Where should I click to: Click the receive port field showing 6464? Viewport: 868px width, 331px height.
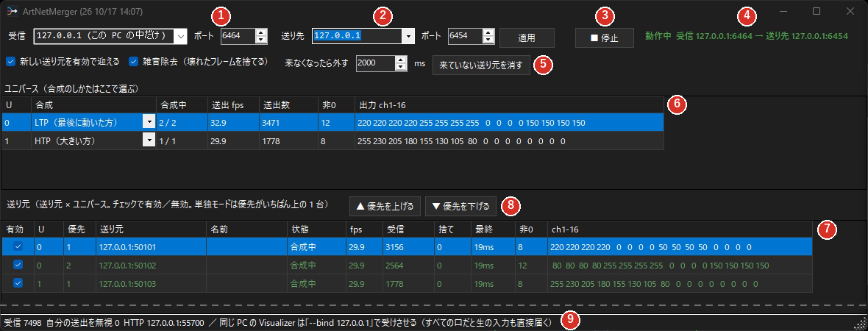pos(238,36)
